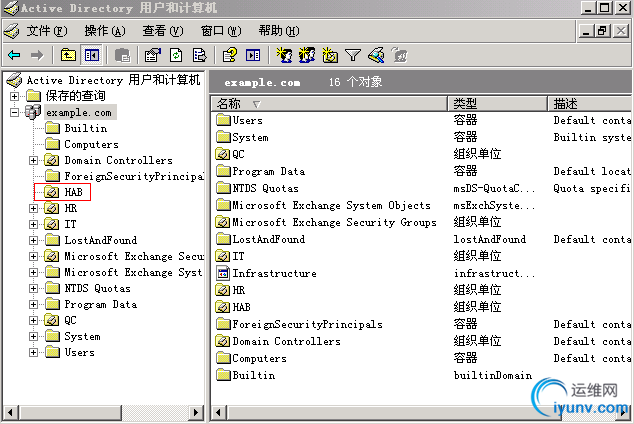Click the Active Directory root tree node
Screen dimensions: 634x424
113,80
